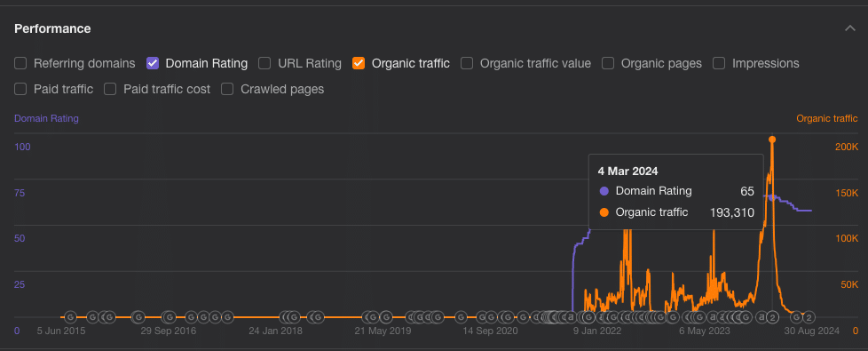
Task: Click the '2' marker beneath the traffic peak
Action: click(x=773, y=318)
